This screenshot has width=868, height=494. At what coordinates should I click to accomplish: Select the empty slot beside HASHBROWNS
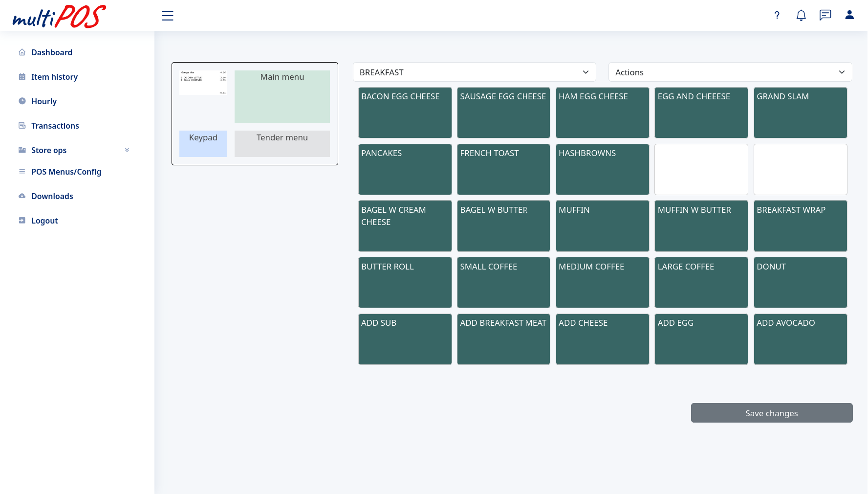pyautogui.click(x=701, y=169)
